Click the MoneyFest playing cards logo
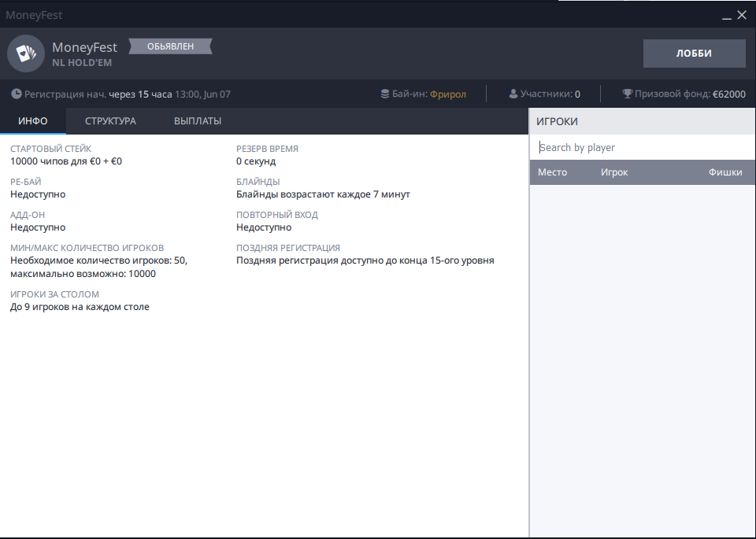756x539 pixels. pos(26,54)
